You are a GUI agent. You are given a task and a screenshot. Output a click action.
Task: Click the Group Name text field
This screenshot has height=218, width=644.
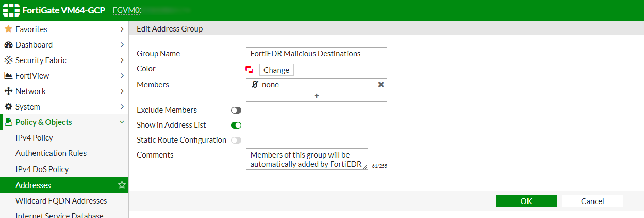[316, 53]
